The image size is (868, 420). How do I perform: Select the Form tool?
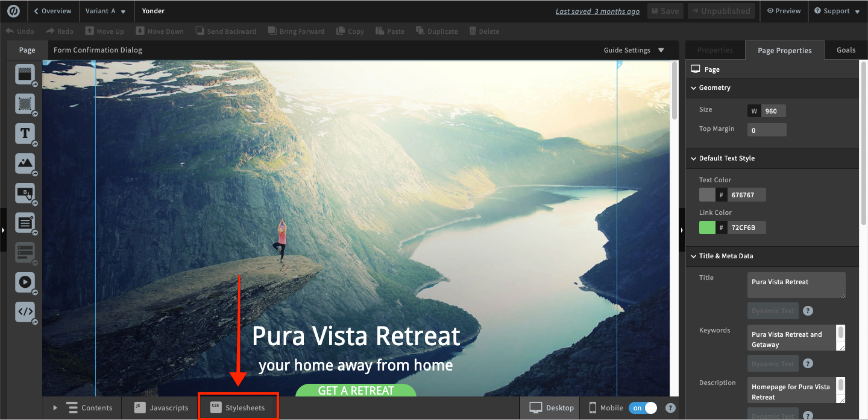click(25, 223)
